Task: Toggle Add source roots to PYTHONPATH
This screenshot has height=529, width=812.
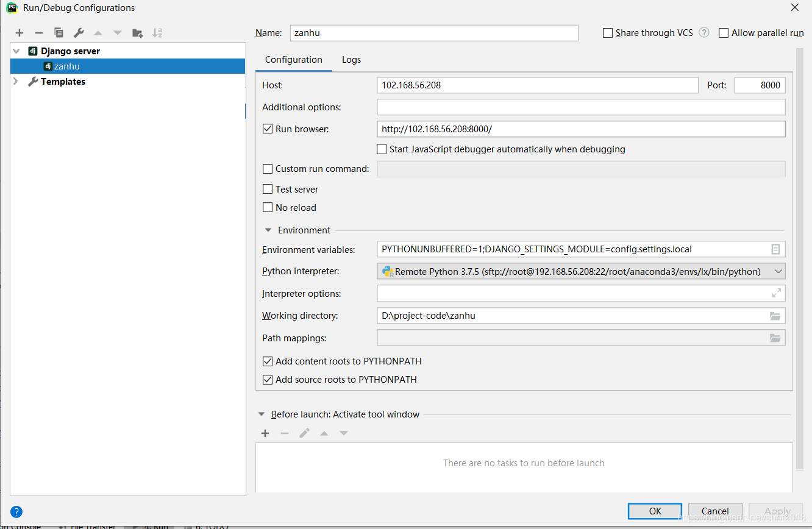Action: click(267, 380)
